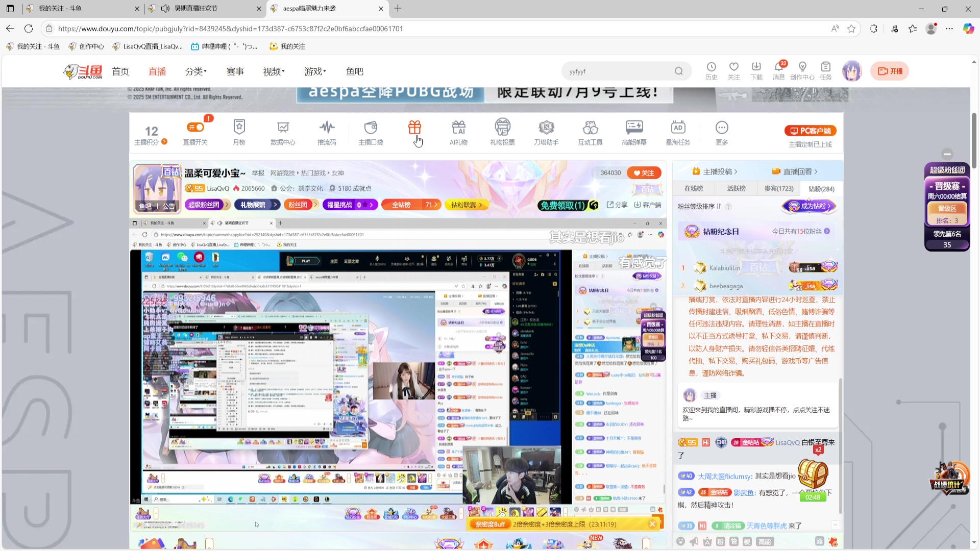Switch to the 活跃榜 activity ranking tab
Viewport: 980px width, 551px height.
(x=736, y=188)
